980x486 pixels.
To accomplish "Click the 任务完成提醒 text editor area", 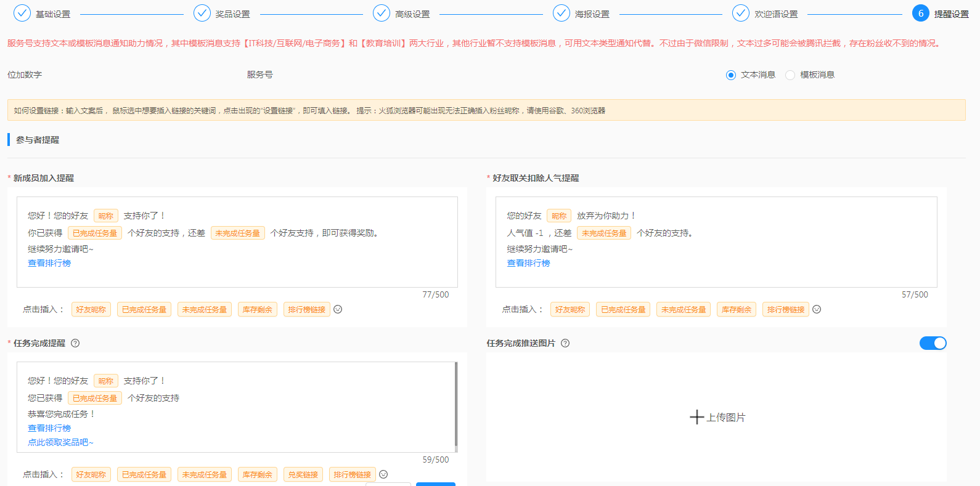I will click(x=237, y=407).
